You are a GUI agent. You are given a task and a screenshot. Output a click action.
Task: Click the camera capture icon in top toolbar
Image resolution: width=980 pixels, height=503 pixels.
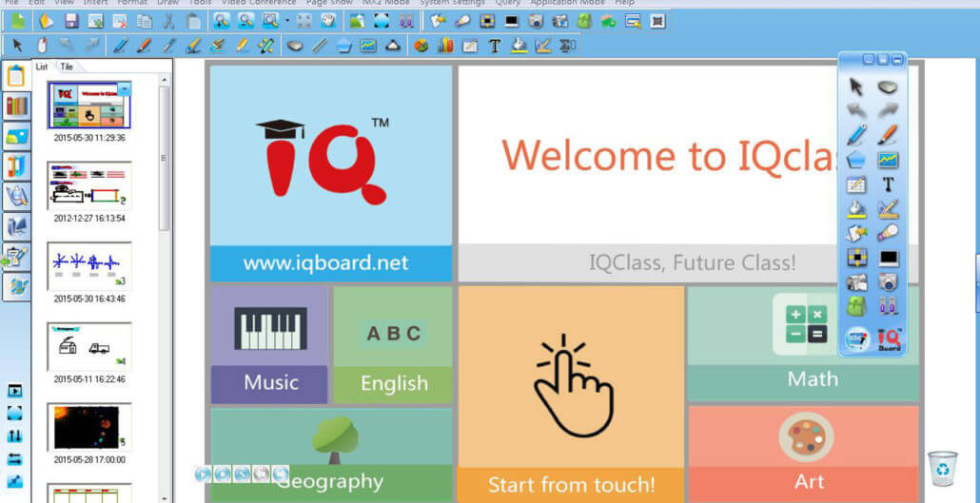point(536,21)
